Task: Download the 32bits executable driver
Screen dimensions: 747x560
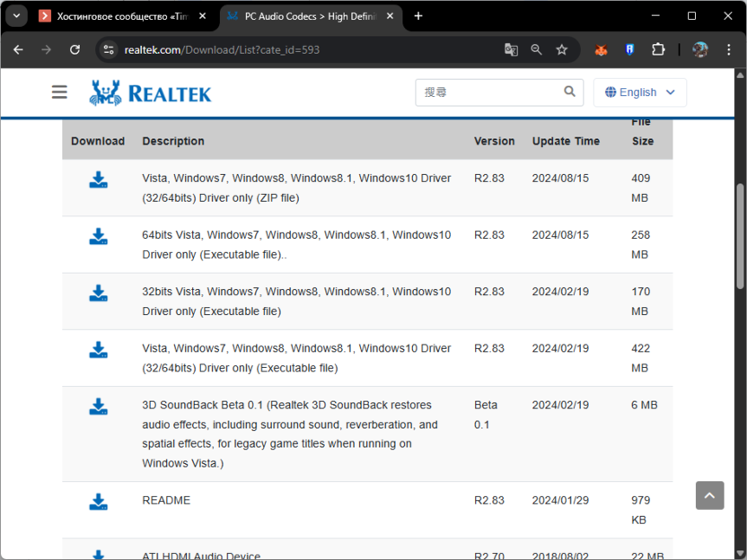Action: [x=98, y=293]
